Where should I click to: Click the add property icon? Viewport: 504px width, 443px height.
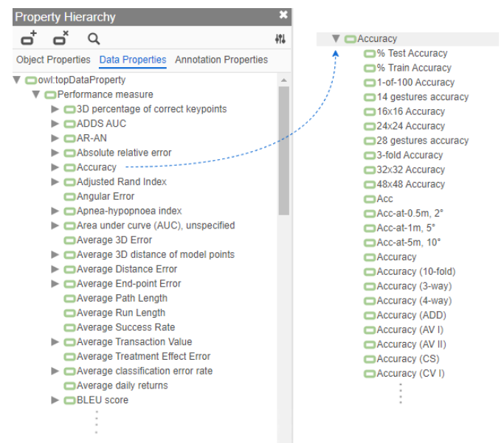point(27,39)
